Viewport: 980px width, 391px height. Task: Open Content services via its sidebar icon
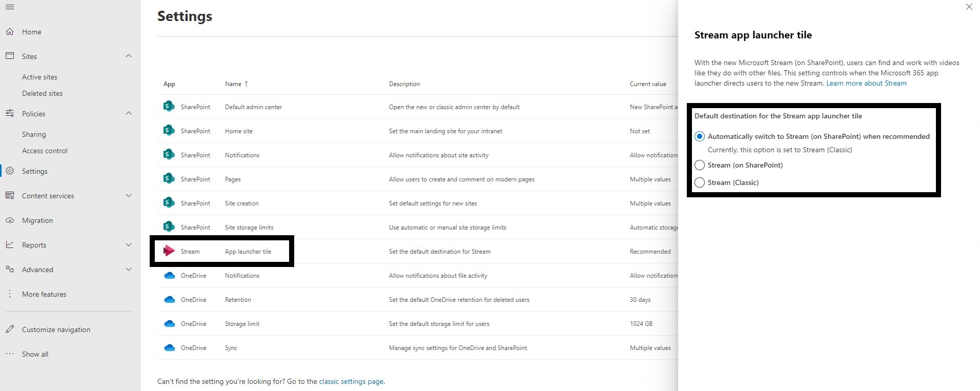point(10,195)
